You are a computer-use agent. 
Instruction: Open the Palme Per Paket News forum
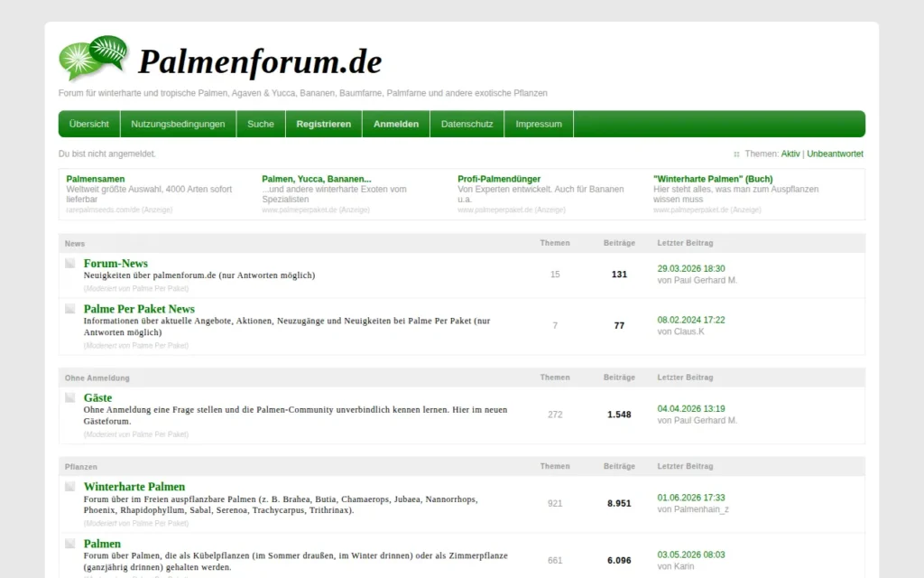point(139,309)
